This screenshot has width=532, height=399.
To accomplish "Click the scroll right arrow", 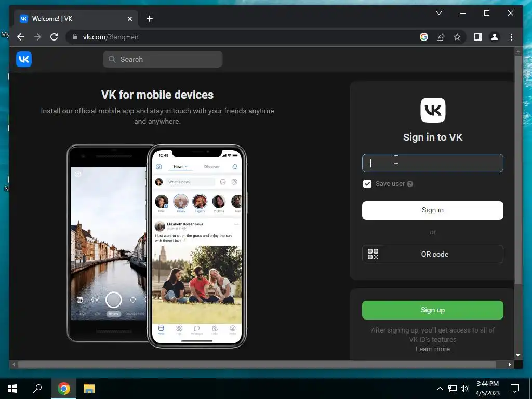I will (x=509, y=364).
